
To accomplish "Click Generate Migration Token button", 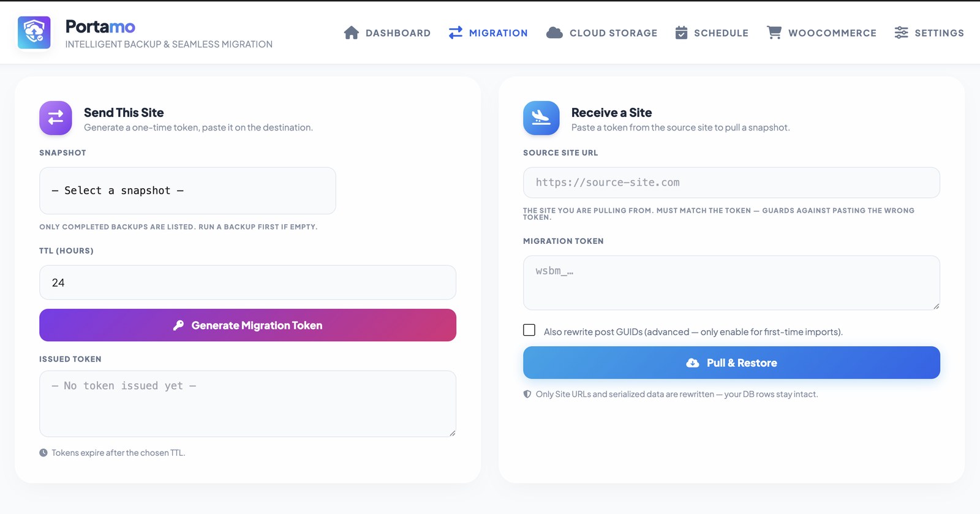I will (247, 325).
